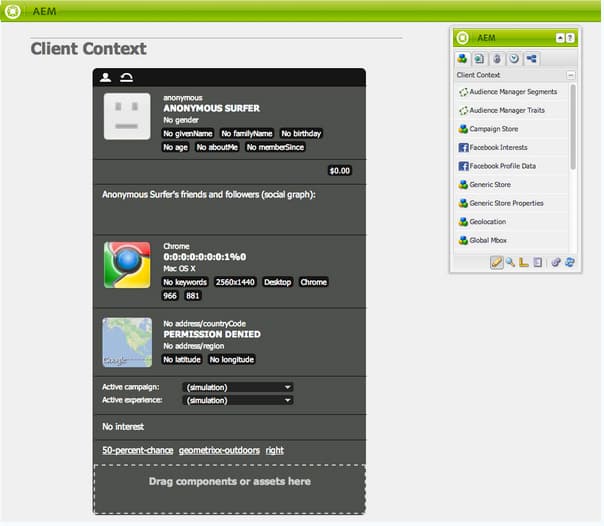Click the 966 browser width tag
This screenshot has width=604, height=526.
pyautogui.click(x=170, y=296)
